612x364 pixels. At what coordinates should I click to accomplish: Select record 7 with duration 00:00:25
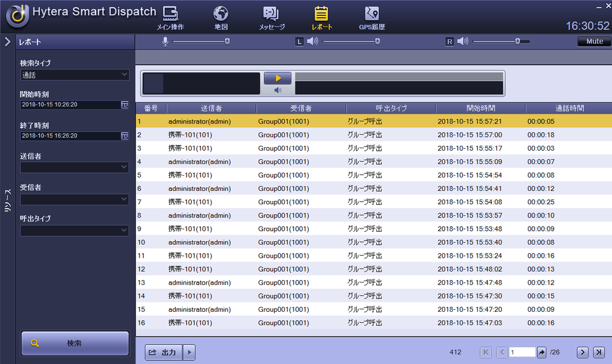[x=374, y=202]
